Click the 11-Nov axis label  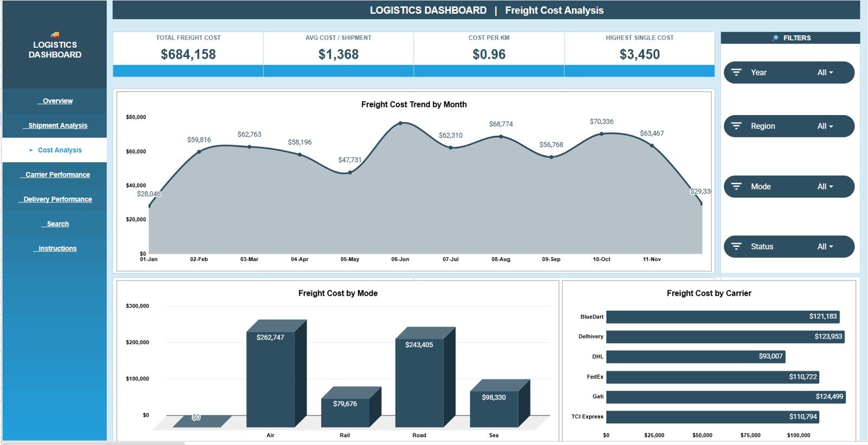tap(652, 259)
